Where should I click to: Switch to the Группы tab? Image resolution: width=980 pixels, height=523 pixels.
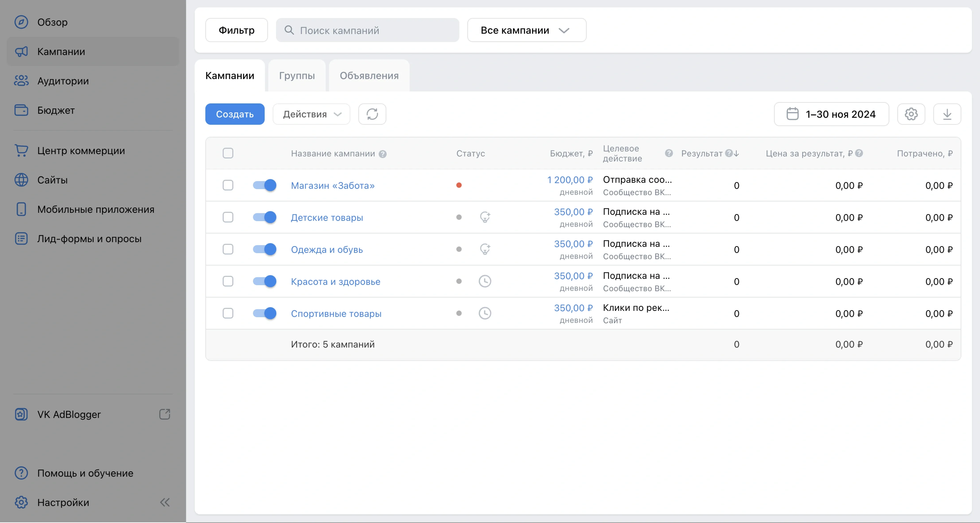point(297,75)
